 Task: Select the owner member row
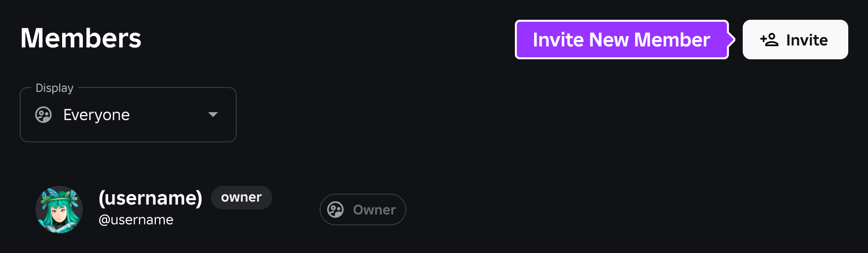tap(221, 210)
